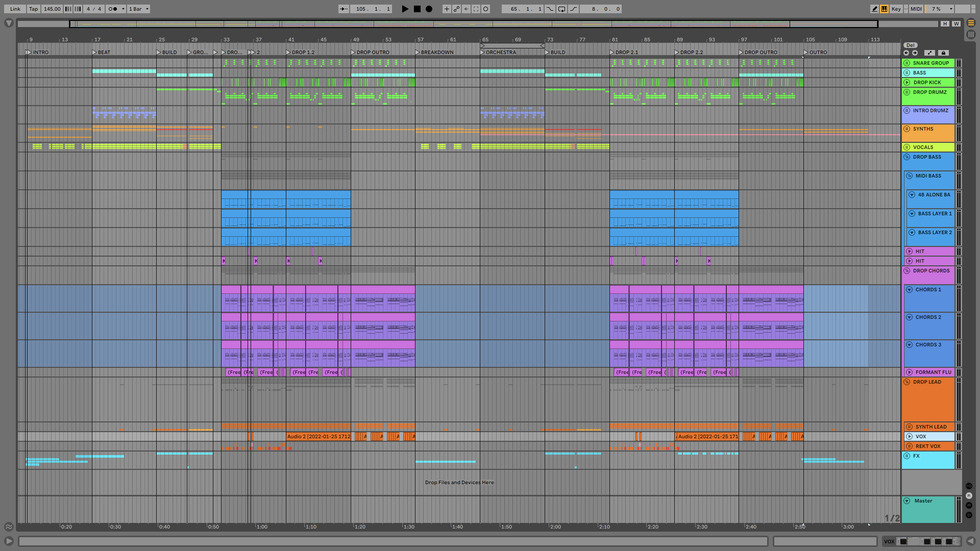Toggle Draw Mode pencil icon
The width and height of the screenshot is (980, 551).
pyautogui.click(x=874, y=9)
